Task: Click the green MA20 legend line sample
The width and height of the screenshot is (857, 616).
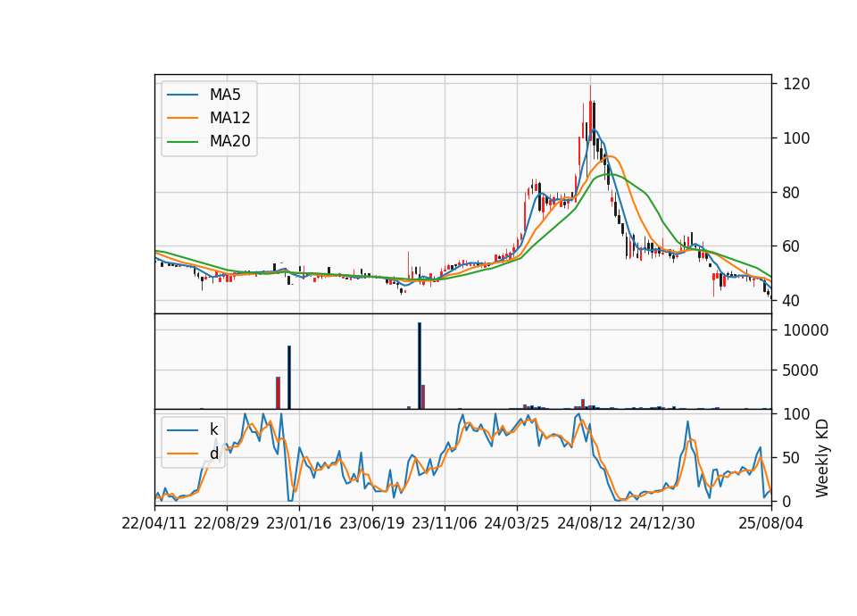Action: (x=182, y=142)
